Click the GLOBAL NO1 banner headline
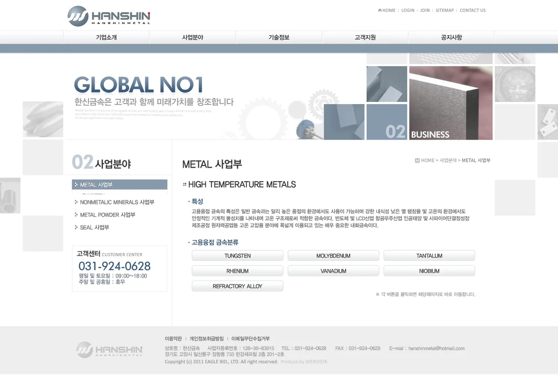Image resolution: width=558 pixels, height=392 pixels. 139,85
